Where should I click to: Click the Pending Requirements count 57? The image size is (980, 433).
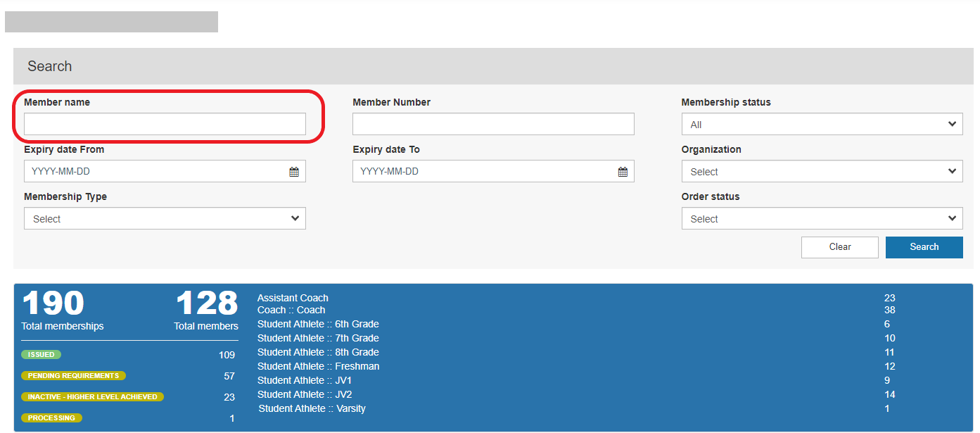[x=229, y=376]
